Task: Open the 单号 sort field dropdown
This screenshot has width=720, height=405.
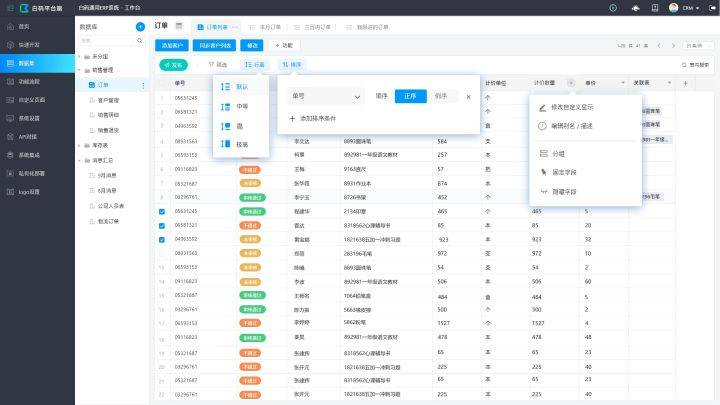Action: click(x=325, y=96)
